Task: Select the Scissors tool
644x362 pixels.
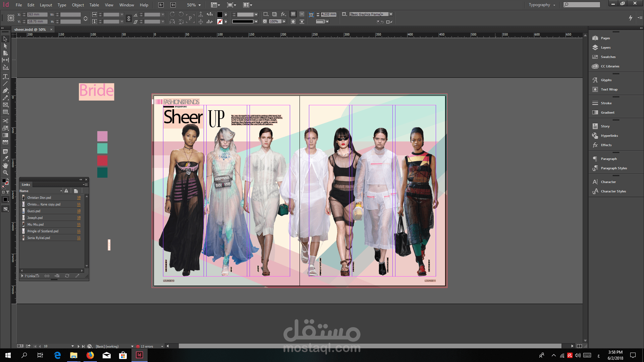Action: (5, 121)
